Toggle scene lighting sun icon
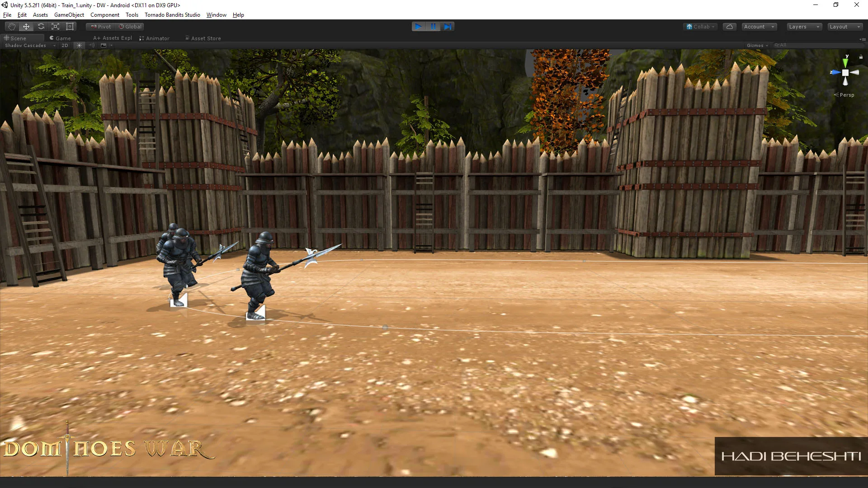The image size is (868, 488). pos(80,45)
